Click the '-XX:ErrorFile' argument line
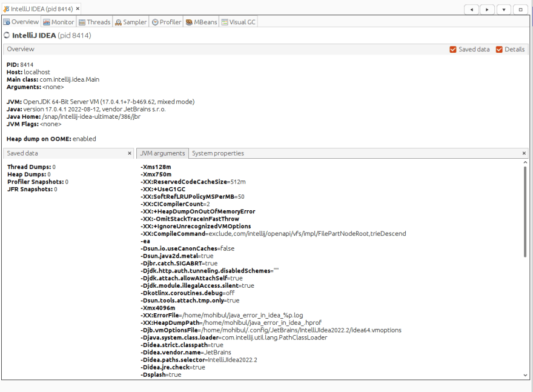533x392 pixels. (222, 316)
